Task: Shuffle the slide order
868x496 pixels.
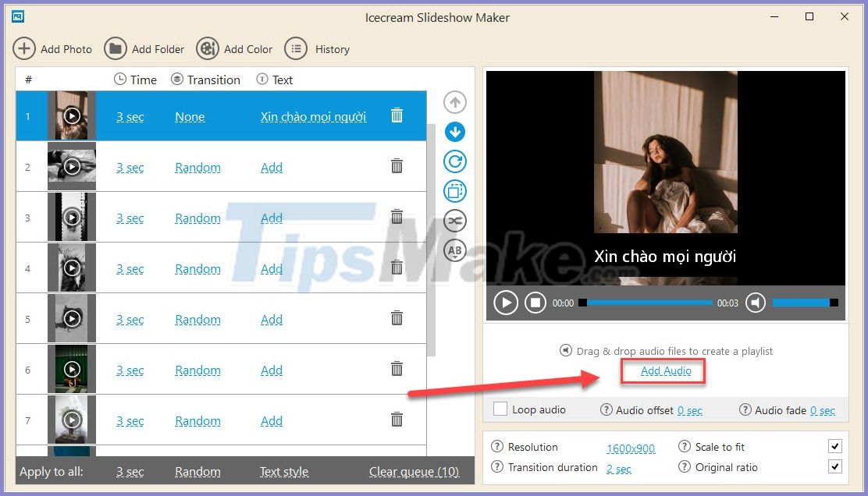Action: point(455,221)
